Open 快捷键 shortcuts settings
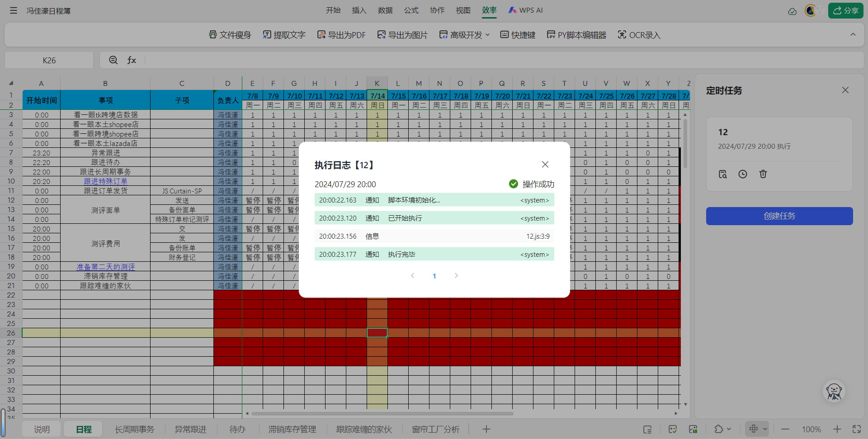Screen dimensions: 868x439 (518, 35)
